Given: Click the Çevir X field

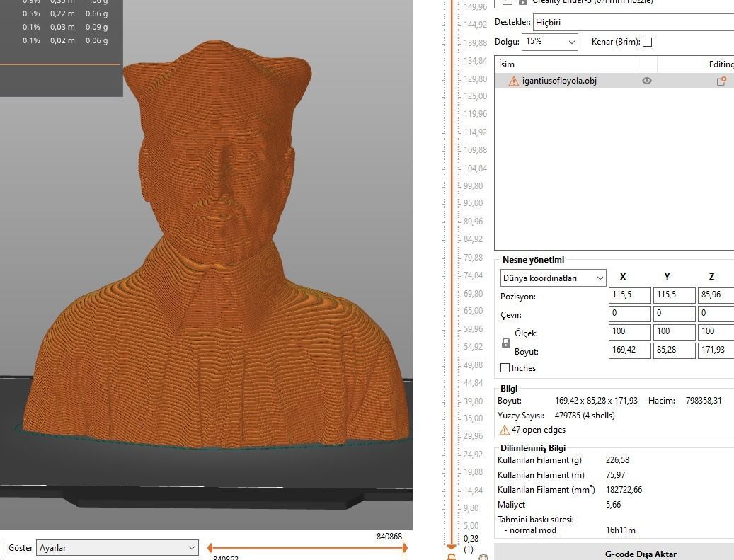Looking at the screenshot, I should tap(630, 313).
